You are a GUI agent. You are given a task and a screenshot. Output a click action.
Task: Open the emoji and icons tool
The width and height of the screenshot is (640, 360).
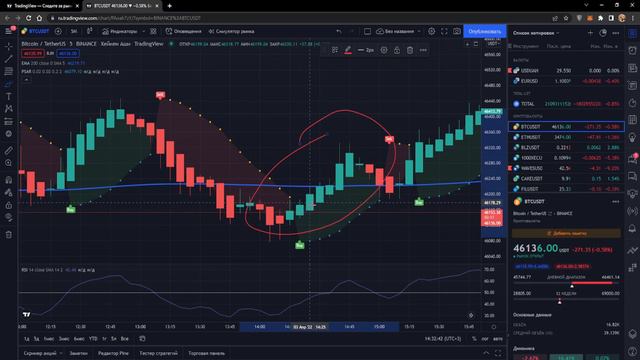click(x=9, y=134)
